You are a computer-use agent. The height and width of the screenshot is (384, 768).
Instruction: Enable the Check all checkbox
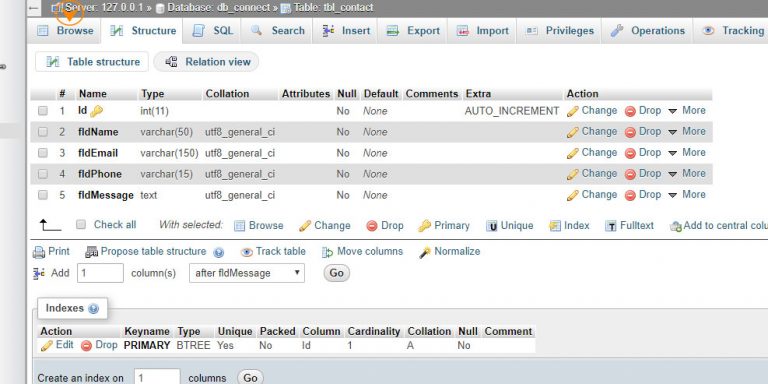click(81, 224)
